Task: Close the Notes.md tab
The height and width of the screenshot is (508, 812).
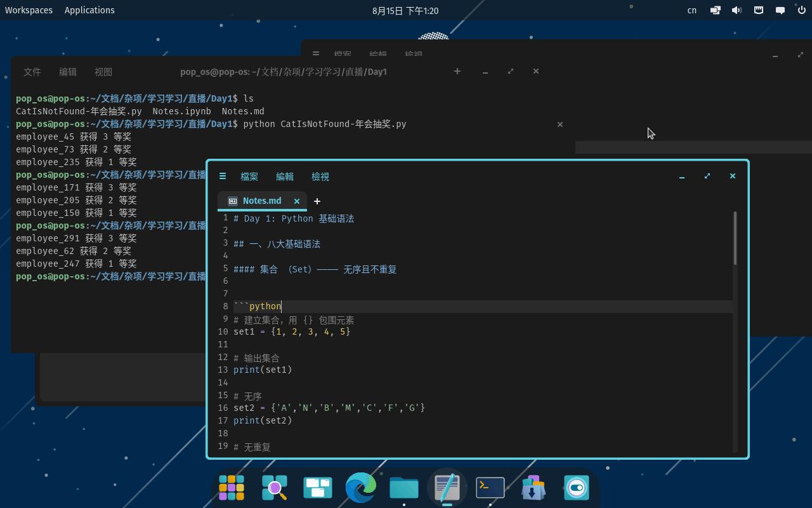Action: pyautogui.click(x=296, y=201)
